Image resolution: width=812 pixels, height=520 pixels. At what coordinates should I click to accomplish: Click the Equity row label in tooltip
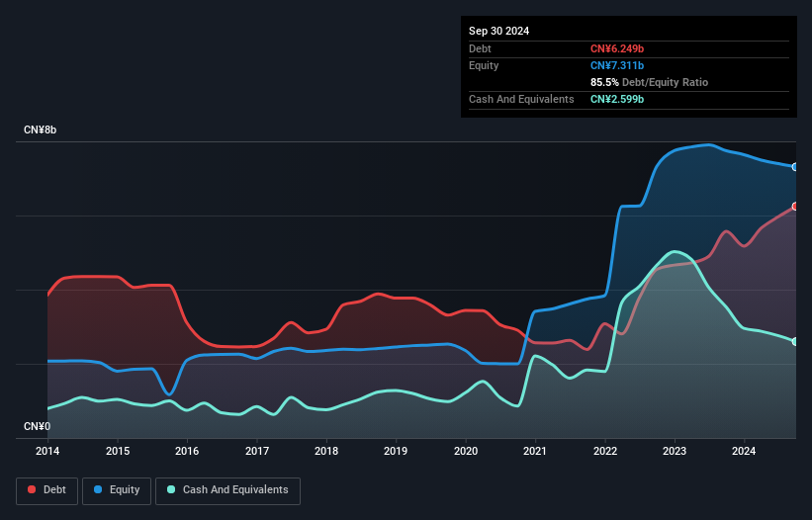(x=484, y=65)
